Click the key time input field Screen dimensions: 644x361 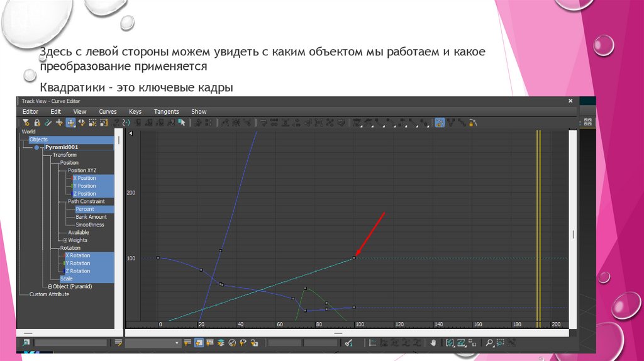tap(285, 343)
